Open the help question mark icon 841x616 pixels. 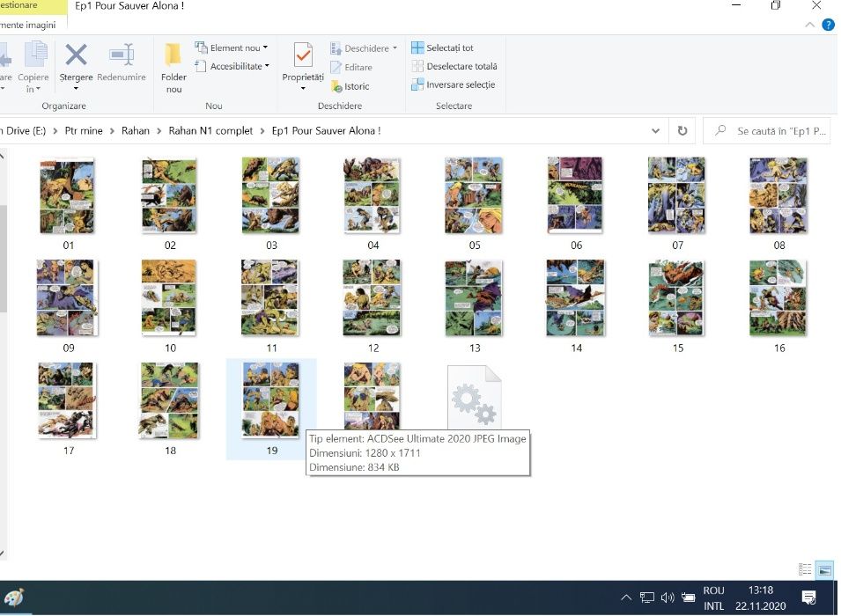pos(828,25)
